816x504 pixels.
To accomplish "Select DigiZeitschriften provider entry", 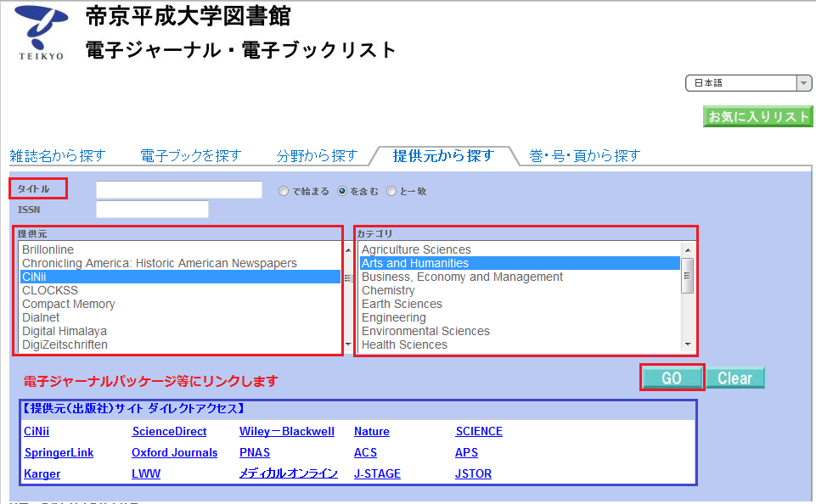I will coord(180,344).
